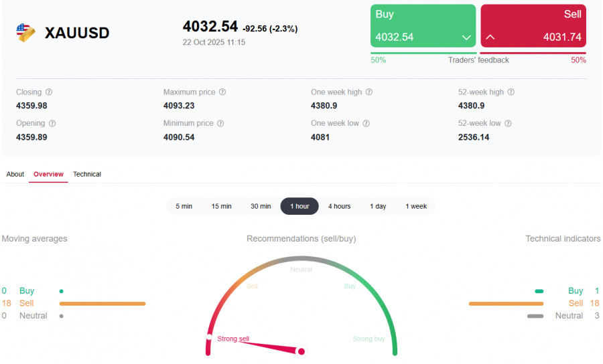Click the green Technical indicators Buy bar

tap(539, 292)
